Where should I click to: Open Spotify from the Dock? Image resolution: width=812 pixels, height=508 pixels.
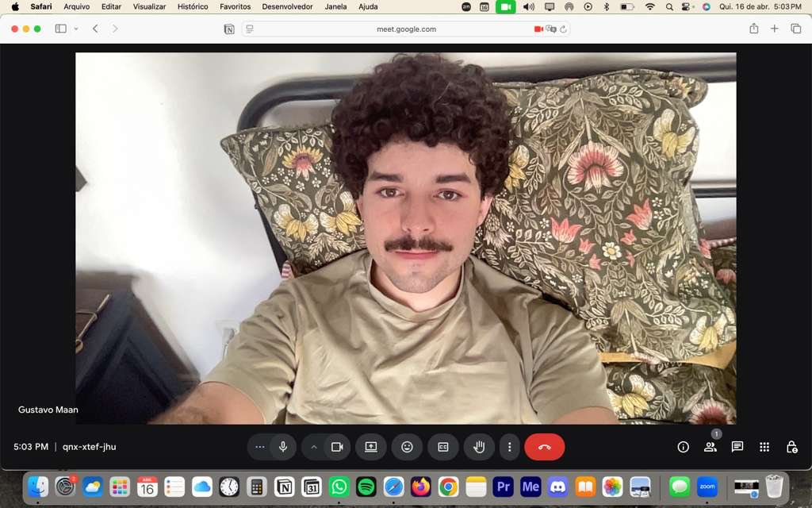pos(366,487)
